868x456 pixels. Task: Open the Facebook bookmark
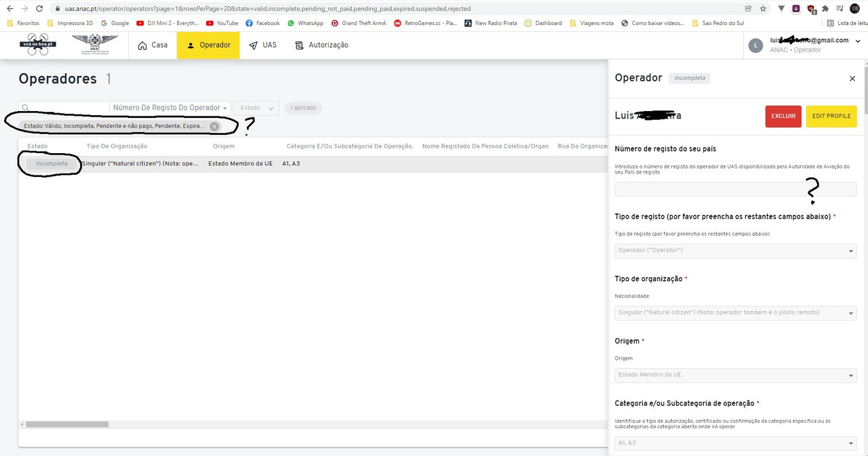click(263, 23)
